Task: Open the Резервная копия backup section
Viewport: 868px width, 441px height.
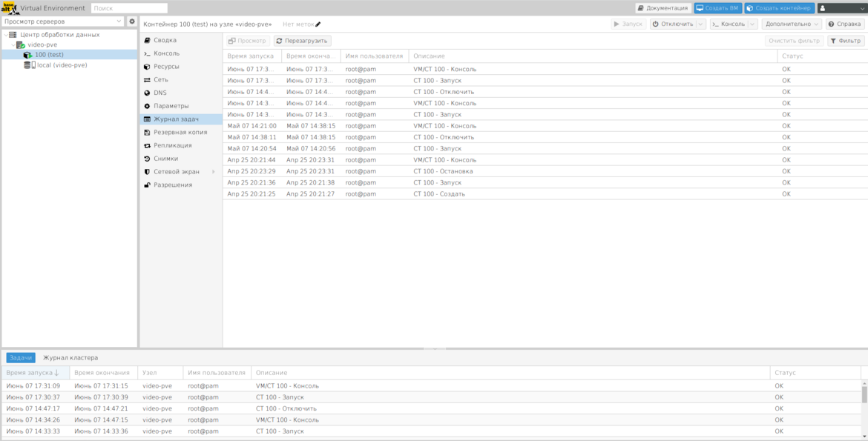Action: tap(180, 132)
